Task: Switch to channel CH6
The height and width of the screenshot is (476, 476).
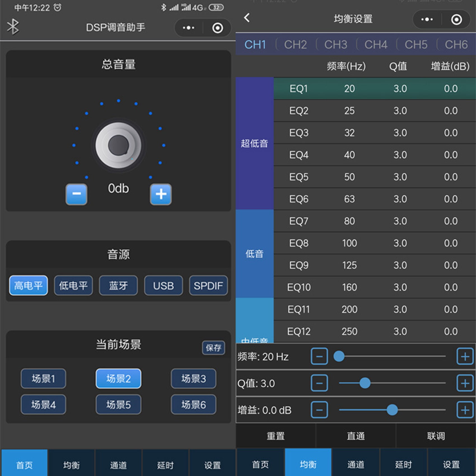Action: click(x=456, y=45)
